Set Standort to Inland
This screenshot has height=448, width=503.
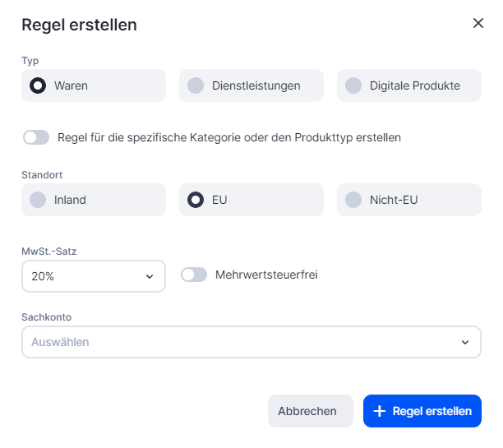point(93,200)
